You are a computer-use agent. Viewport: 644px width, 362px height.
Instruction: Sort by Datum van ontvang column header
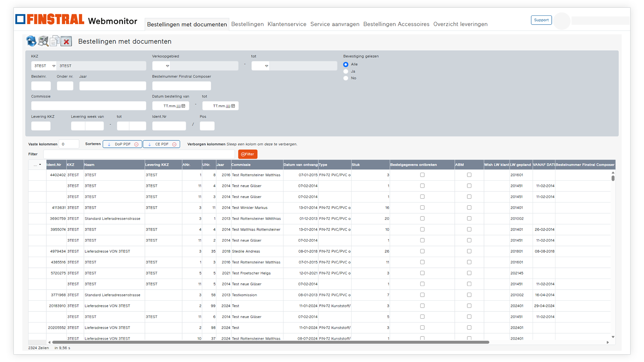click(x=301, y=165)
